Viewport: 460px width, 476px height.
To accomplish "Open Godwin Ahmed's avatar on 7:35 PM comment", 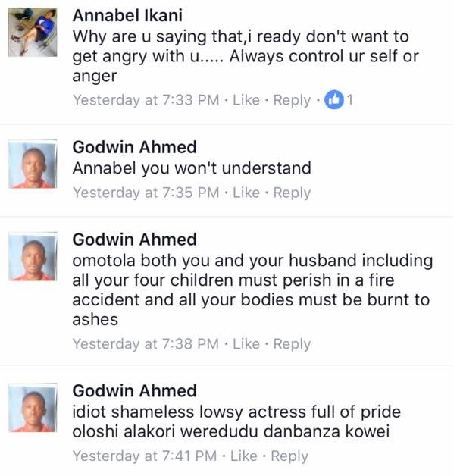I will [x=33, y=164].
